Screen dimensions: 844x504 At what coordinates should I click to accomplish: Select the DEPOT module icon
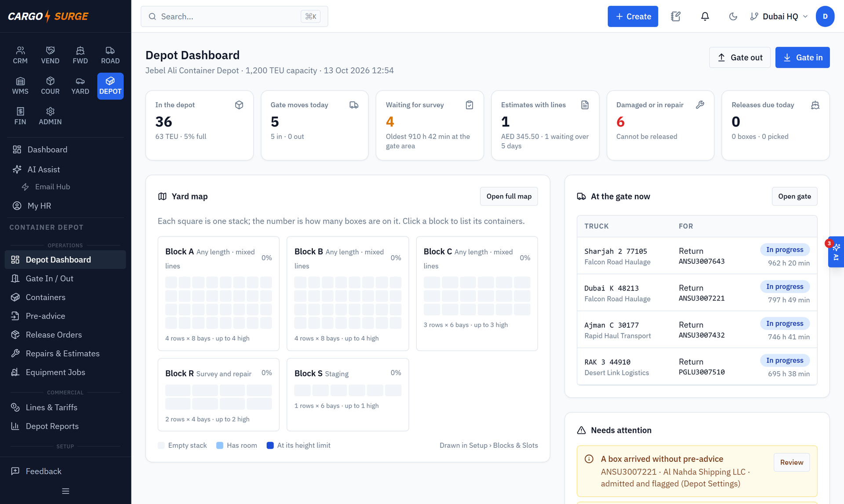(x=110, y=86)
